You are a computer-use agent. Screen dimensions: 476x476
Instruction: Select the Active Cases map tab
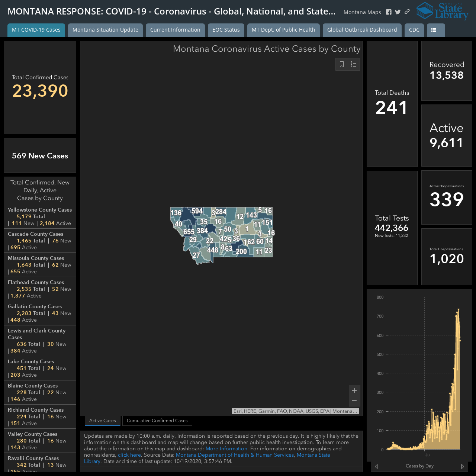click(103, 421)
